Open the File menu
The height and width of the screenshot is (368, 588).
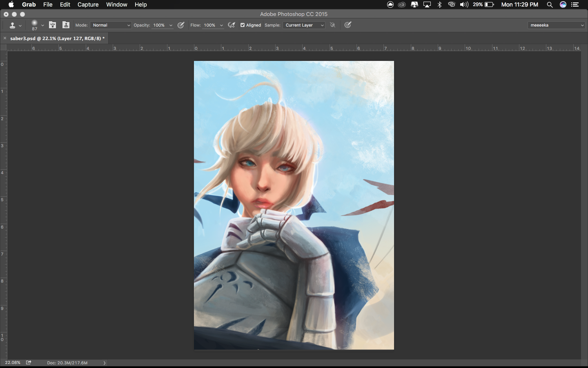(48, 4)
